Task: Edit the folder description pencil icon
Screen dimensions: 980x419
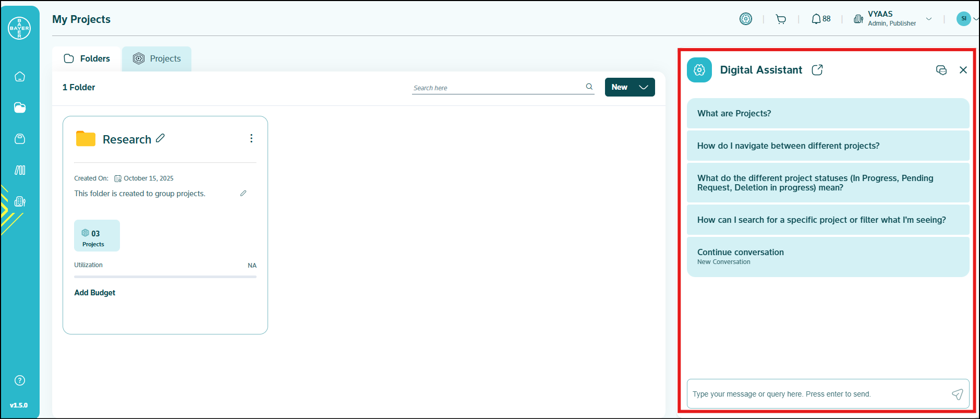Action: [x=243, y=194]
